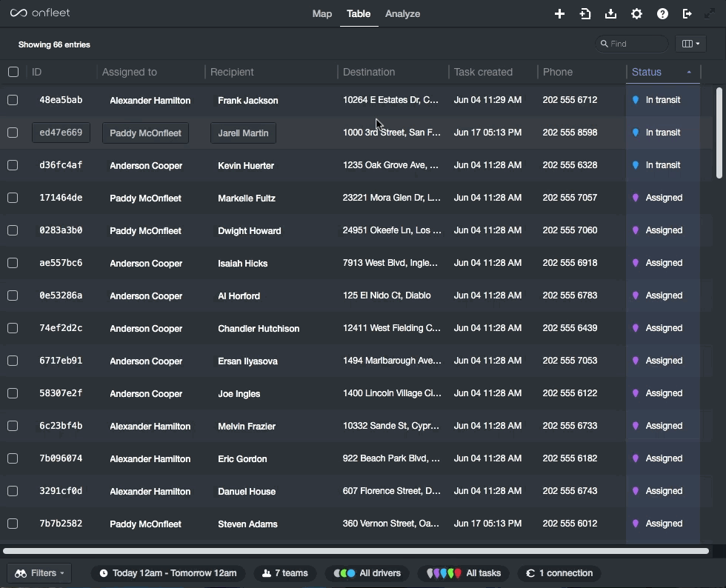
Task: Click destination 1494 Marlbarough Ave
Action: (392, 361)
